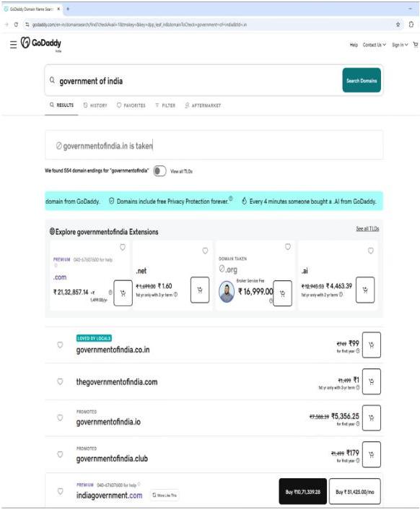Expand the Sign In dropdown

[400, 45]
